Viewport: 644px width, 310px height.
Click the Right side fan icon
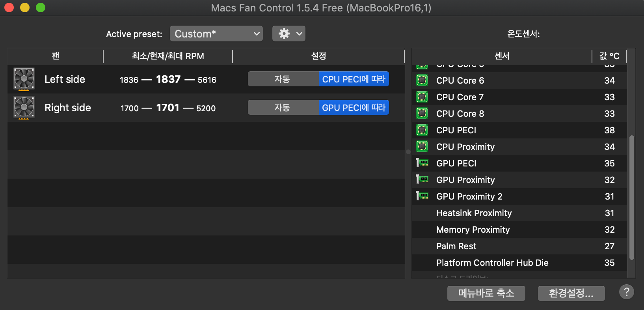[24, 108]
